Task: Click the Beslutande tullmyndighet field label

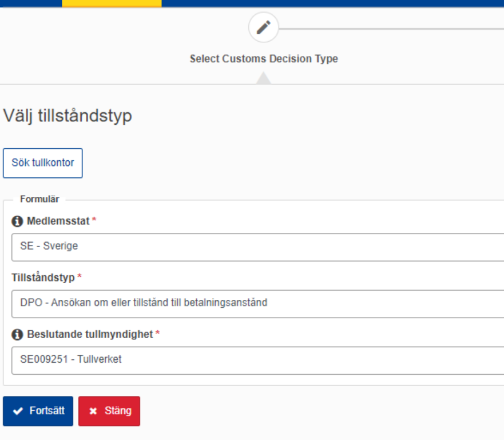Action: [x=90, y=334]
